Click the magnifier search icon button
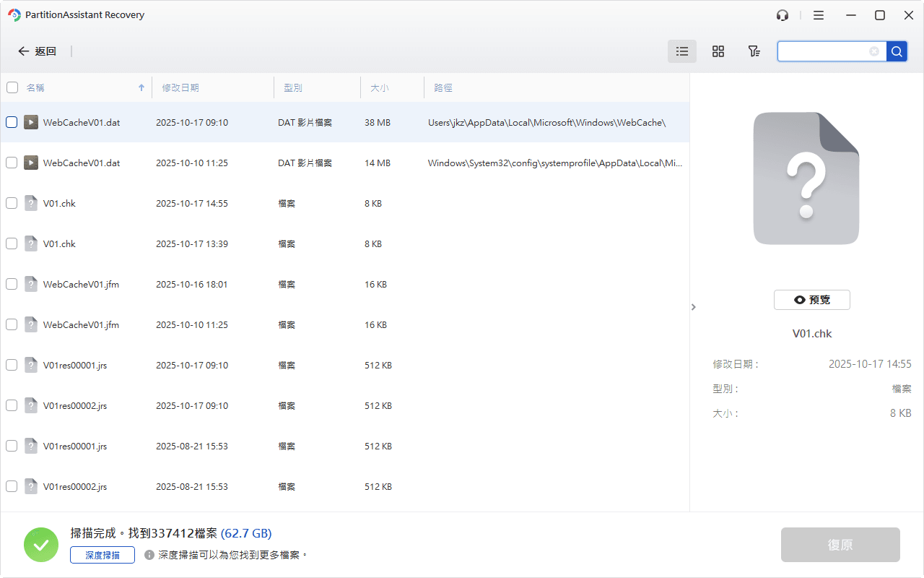Viewport: 924px width, 578px height. (897, 51)
